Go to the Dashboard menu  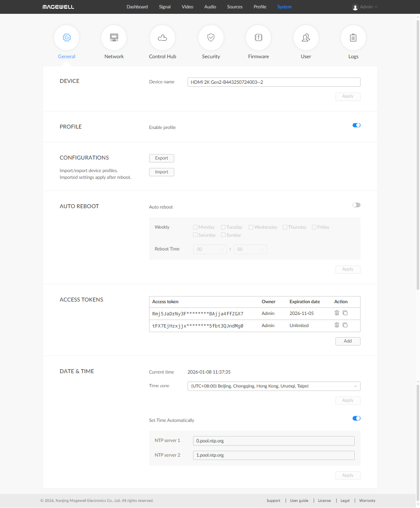tap(137, 7)
